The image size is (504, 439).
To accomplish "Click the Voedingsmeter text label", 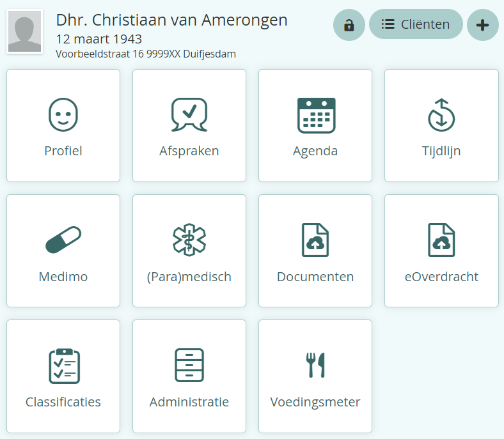I will [315, 402].
